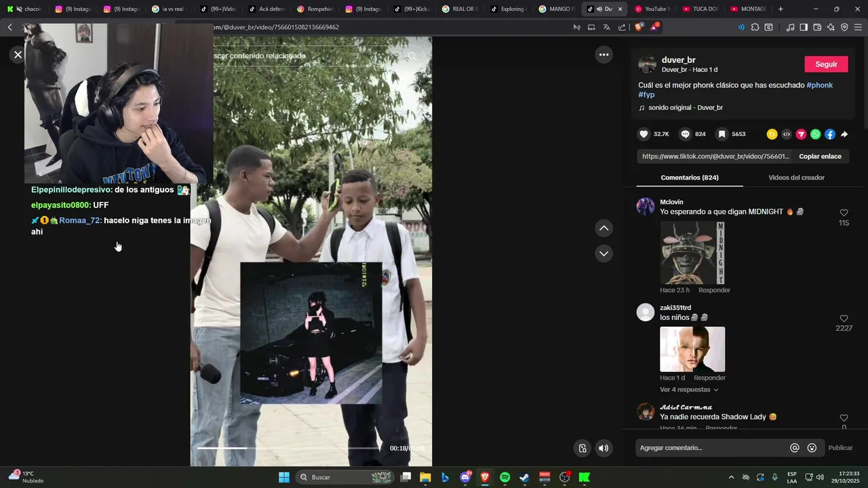Screen dimensions: 868x488
Task: Open duver_br's profile avatar
Action: 647,65
